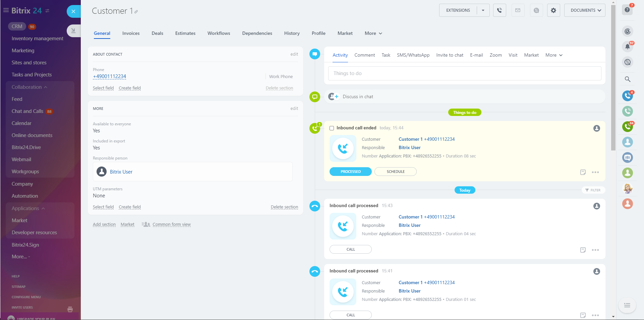Open the settings gear icon
This screenshot has width=644, height=320.
(x=553, y=10)
